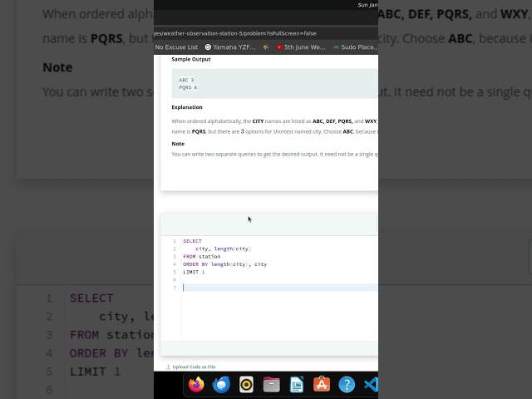
Task: Click the 'Explanation' heading
Action: 187,107
